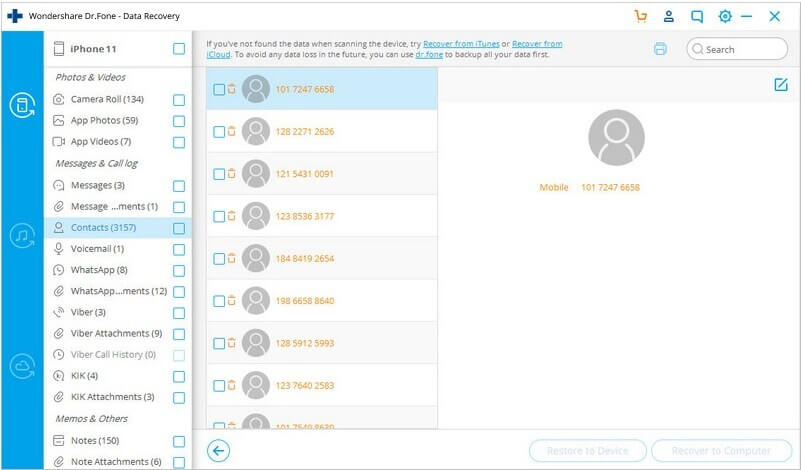Screen dimensions: 801x470
Task: Check the App Photos (59) checkbox
Action: coord(179,121)
